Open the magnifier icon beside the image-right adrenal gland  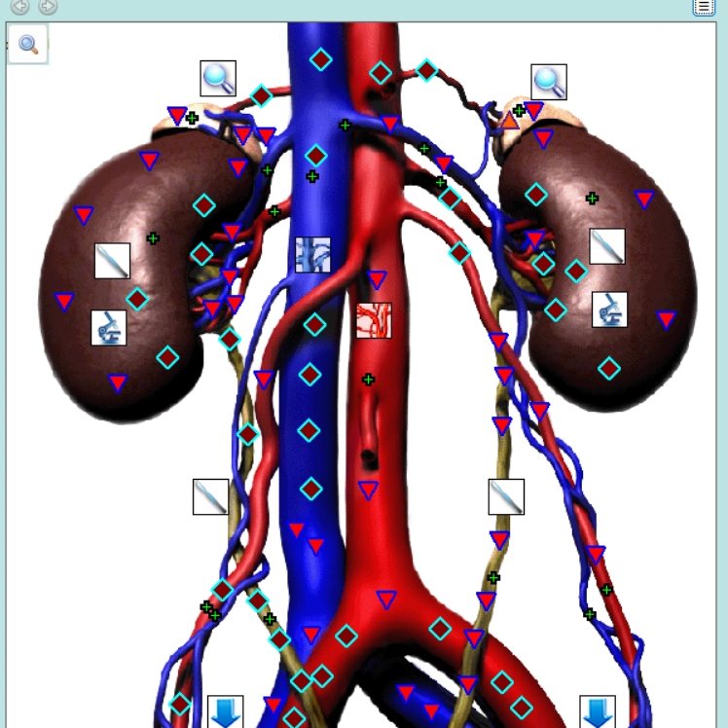[x=549, y=82]
